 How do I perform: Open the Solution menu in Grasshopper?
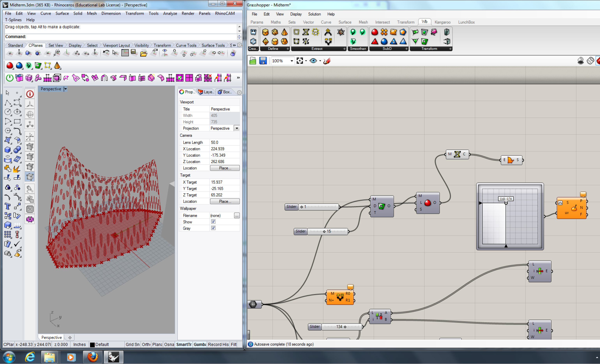tap(314, 14)
